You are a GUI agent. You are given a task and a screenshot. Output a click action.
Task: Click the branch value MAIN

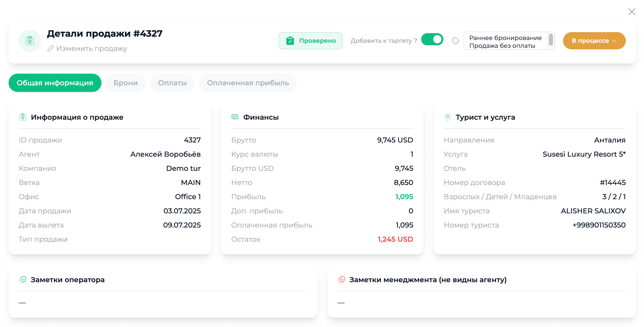191,182
